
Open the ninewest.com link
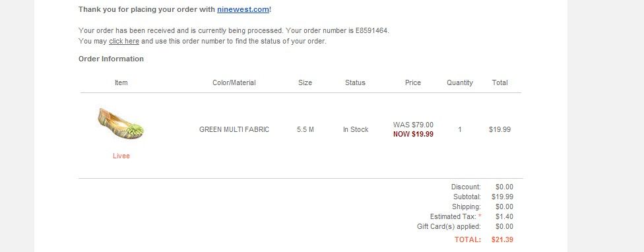coord(243,9)
